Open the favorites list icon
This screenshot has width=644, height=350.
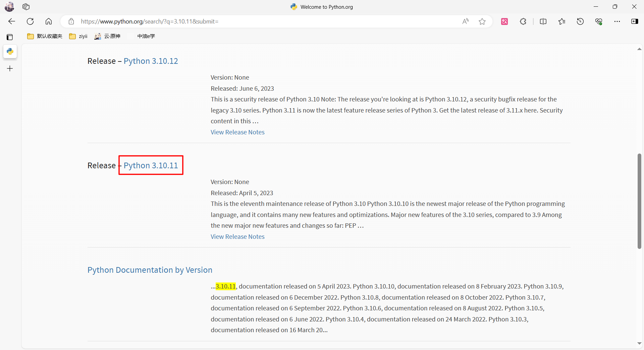pyautogui.click(x=562, y=21)
